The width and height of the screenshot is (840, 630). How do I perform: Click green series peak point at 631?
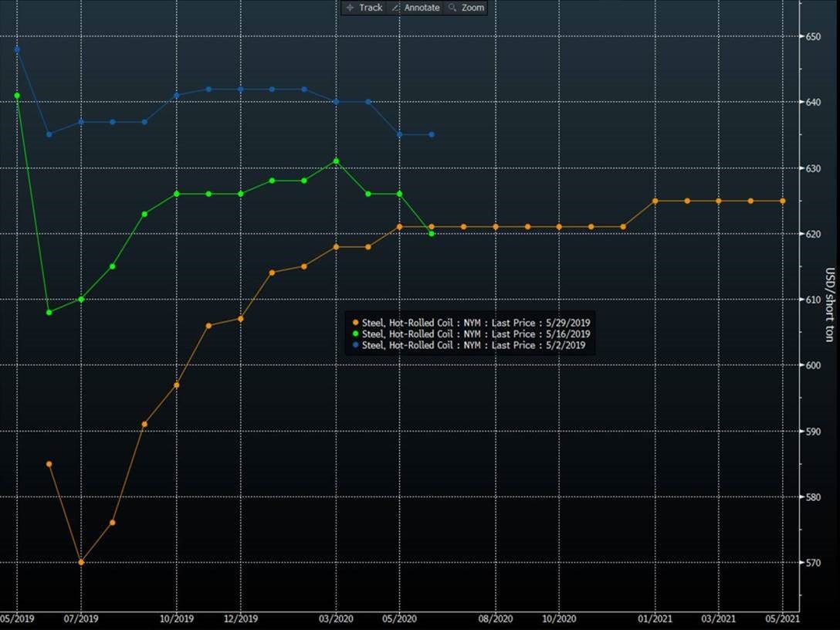(x=336, y=161)
